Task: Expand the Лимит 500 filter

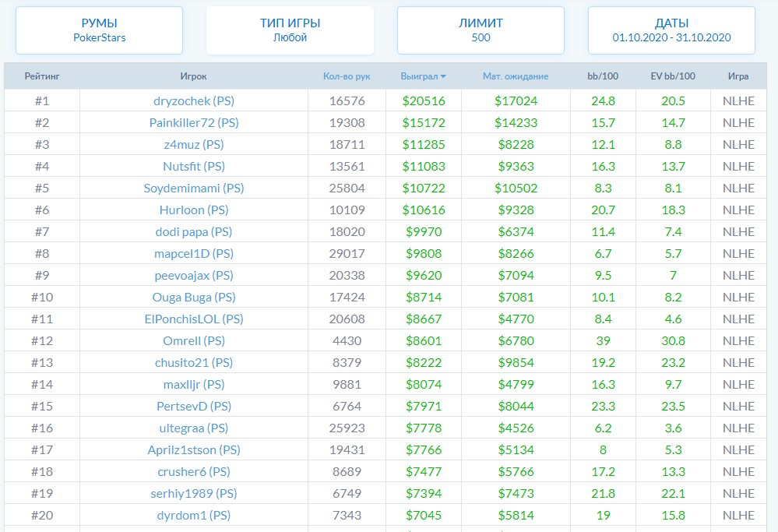Action: click(x=481, y=30)
